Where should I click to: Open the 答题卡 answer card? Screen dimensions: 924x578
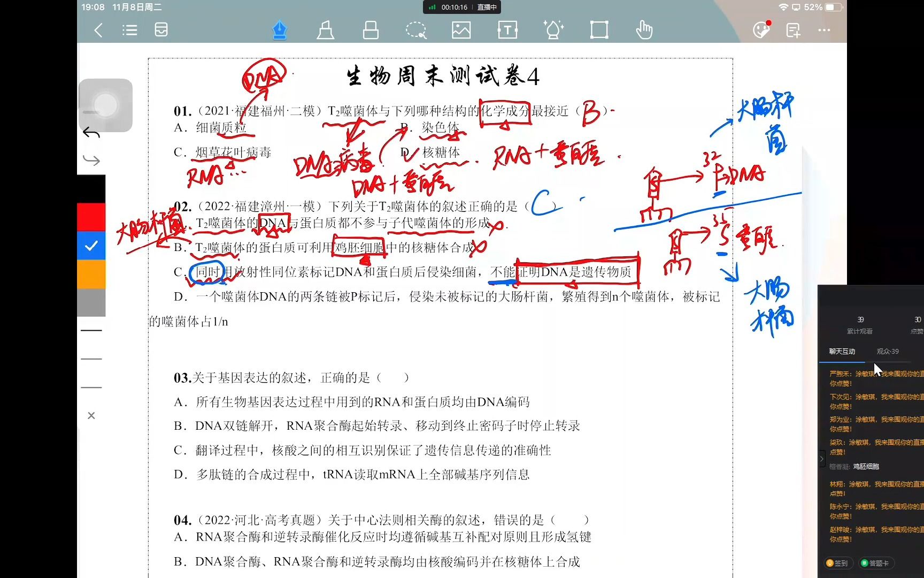[876, 564]
